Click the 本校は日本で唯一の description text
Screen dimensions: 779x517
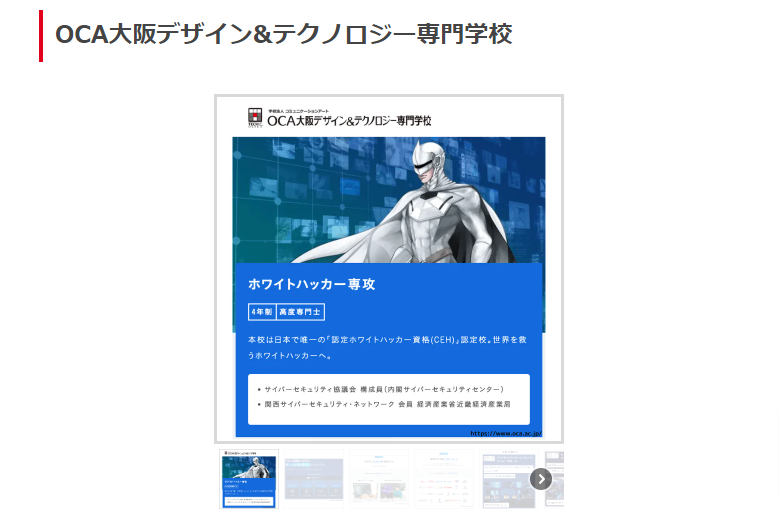tap(388, 348)
